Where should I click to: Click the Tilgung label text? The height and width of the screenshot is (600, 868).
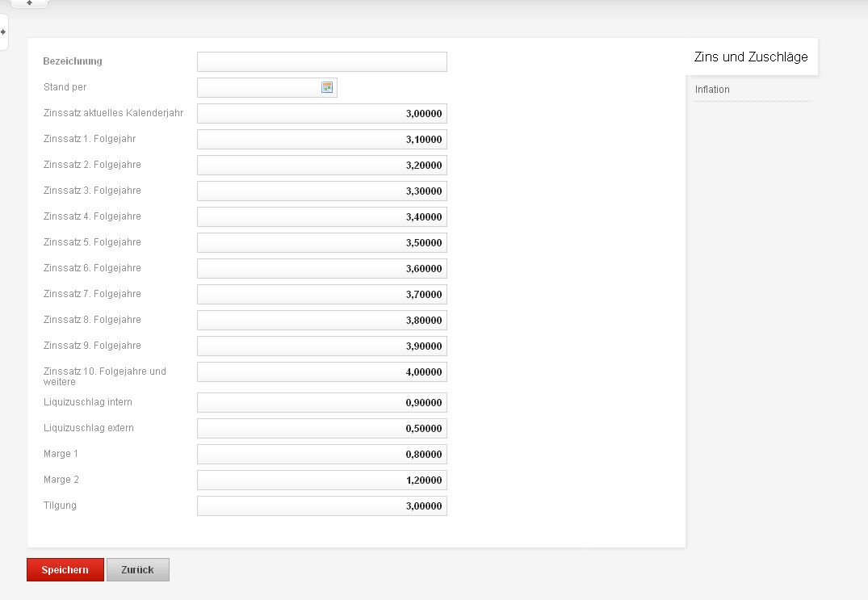pos(60,506)
